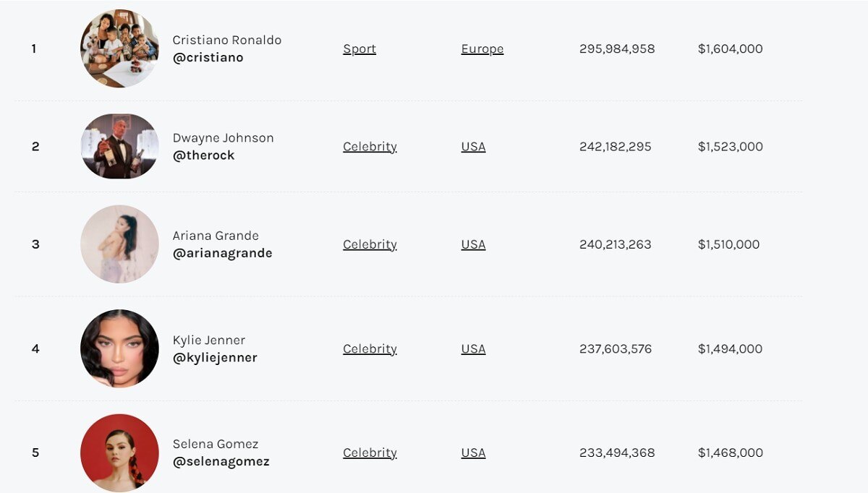Open the Sport category link

(x=359, y=49)
